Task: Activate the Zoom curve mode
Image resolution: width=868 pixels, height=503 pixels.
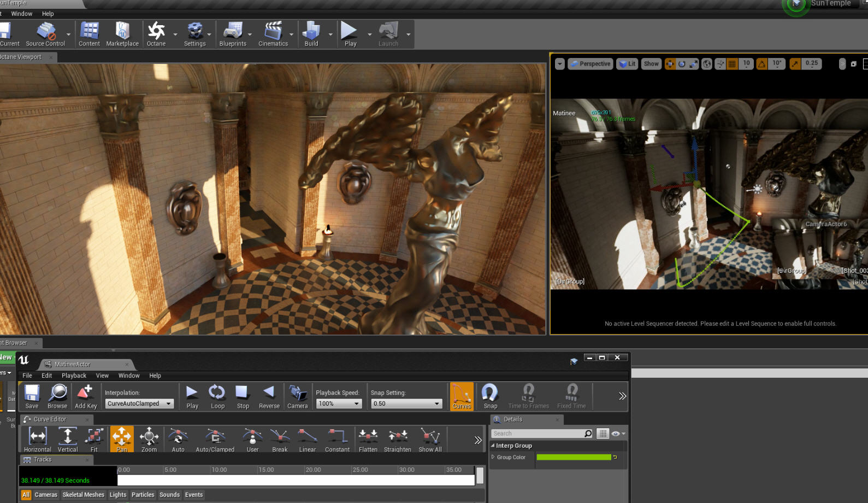Action: (149, 440)
